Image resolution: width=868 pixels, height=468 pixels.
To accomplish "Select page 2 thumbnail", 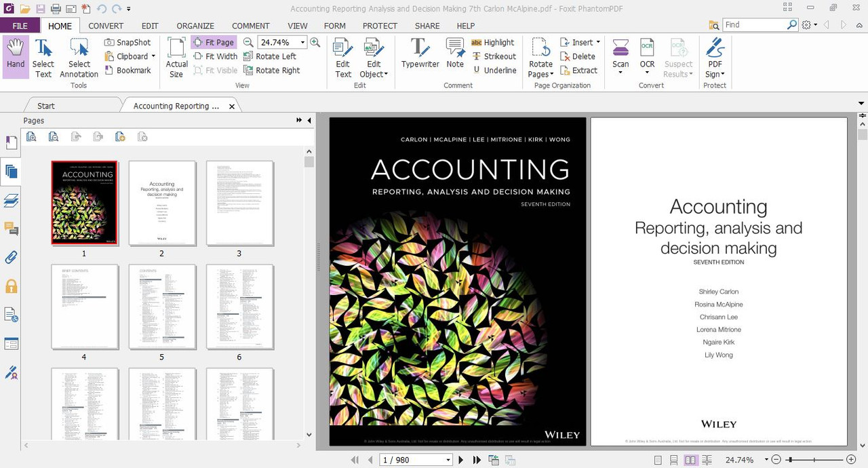I will point(162,203).
